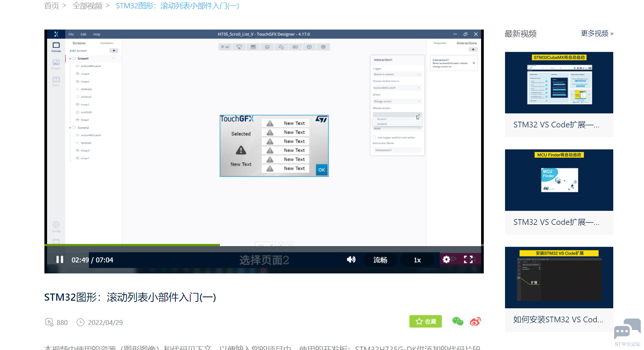Collapse the Screen2 tree node
The image size is (644, 350).
[x=70, y=127]
